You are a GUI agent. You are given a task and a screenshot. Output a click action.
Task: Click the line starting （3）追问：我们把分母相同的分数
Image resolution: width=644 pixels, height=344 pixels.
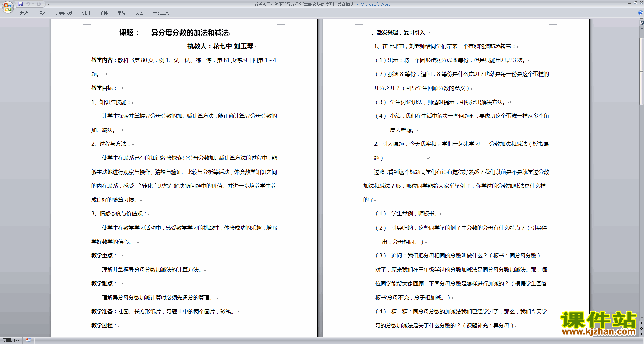click(x=458, y=255)
